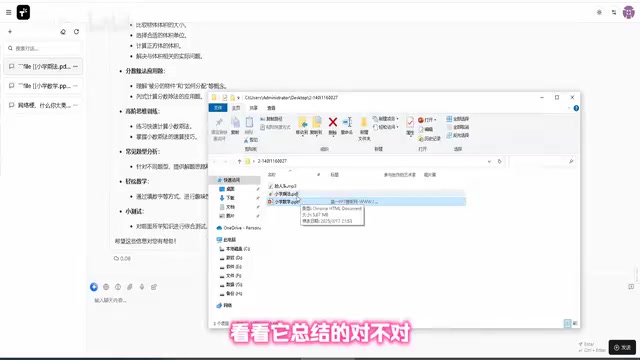This screenshot has height=360, width=640.
Task: Click Edit in Explorer ribbon Open group
Action: 426,129
